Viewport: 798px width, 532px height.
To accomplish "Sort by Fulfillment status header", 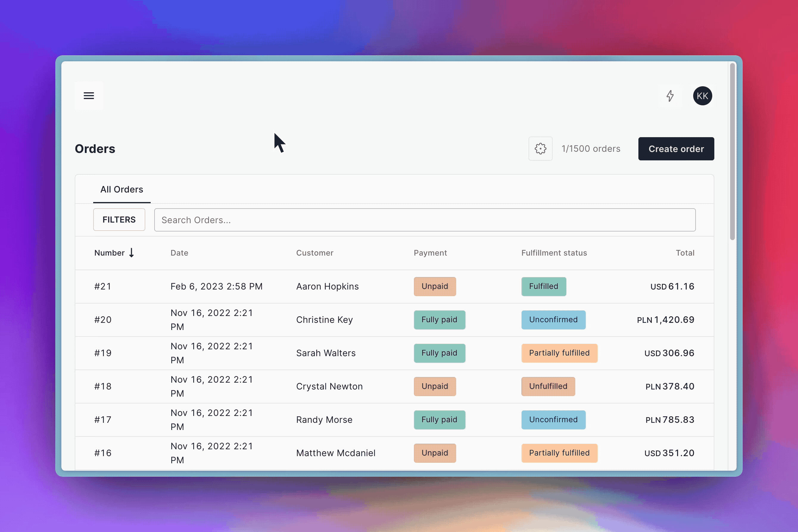I will click(554, 253).
